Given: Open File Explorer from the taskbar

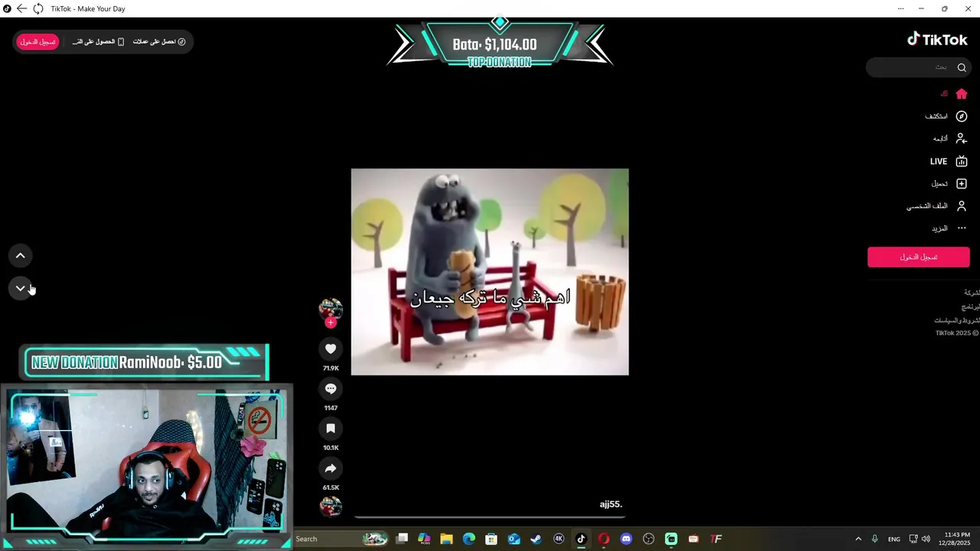Looking at the screenshot, I should (x=446, y=539).
